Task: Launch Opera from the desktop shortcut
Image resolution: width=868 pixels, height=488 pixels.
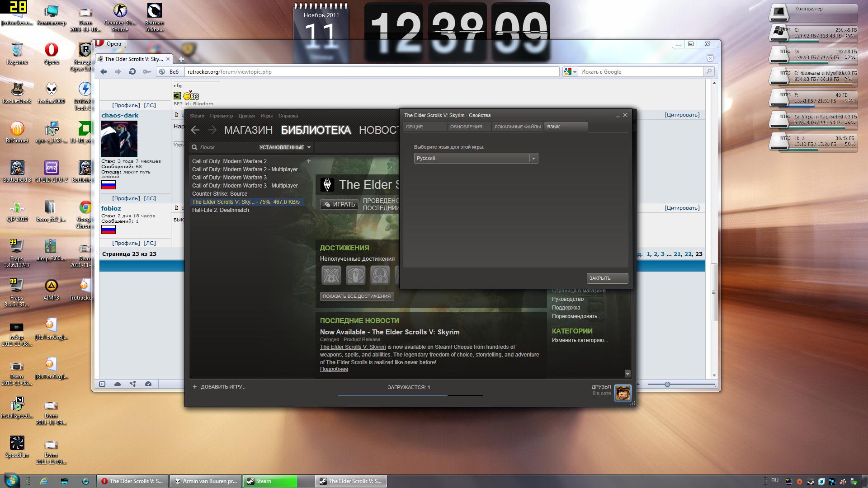Action: (52, 53)
